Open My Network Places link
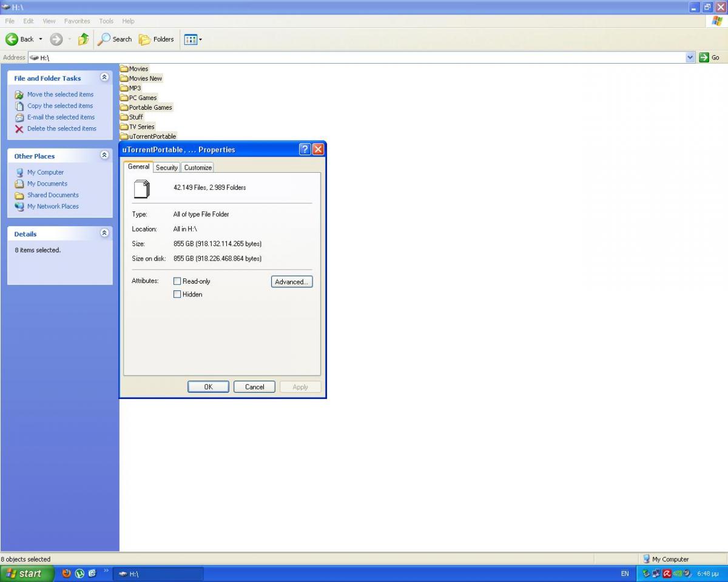The width and height of the screenshot is (728, 582). 53,207
